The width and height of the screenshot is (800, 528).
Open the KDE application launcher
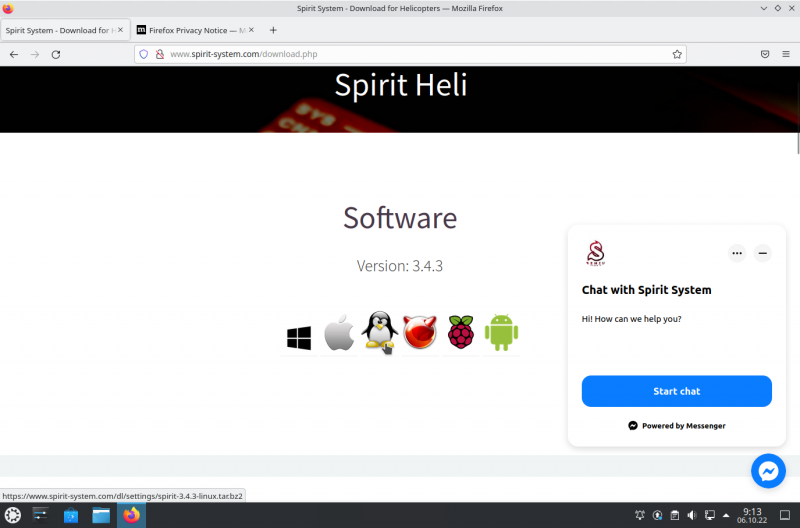tap(13, 515)
